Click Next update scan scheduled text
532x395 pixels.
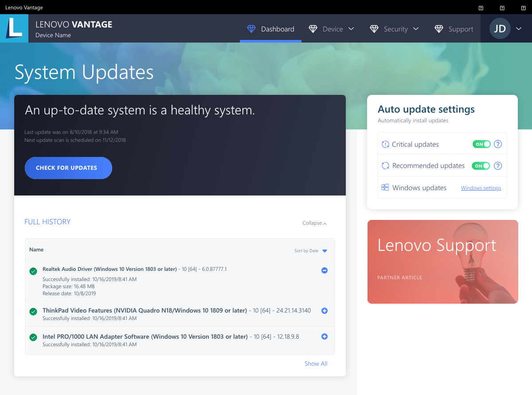tap(75, 140)
